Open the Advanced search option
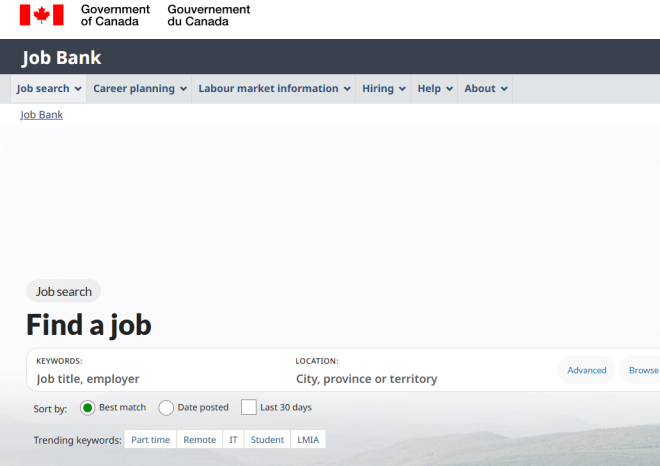The image size is (660, 466). pos(587,370)
